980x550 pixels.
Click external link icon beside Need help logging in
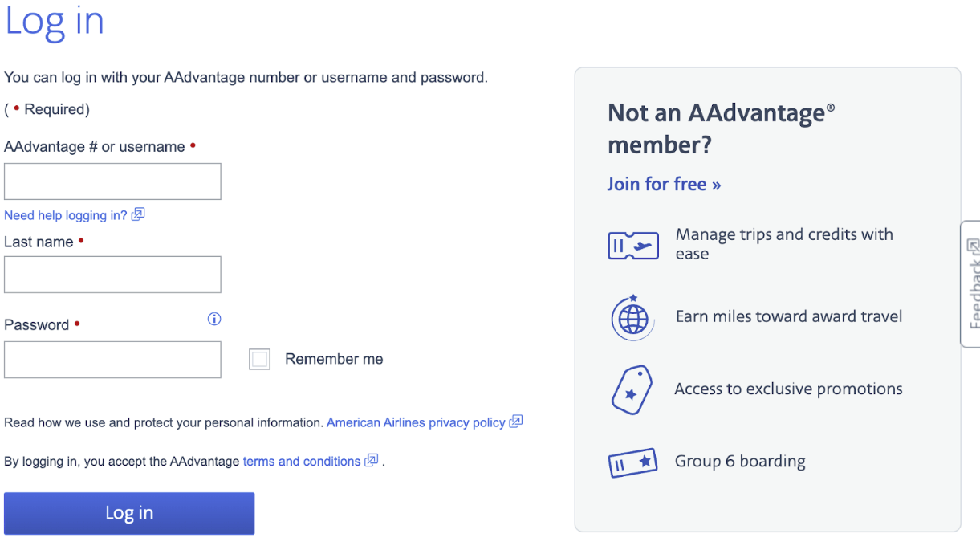point(138,214)
